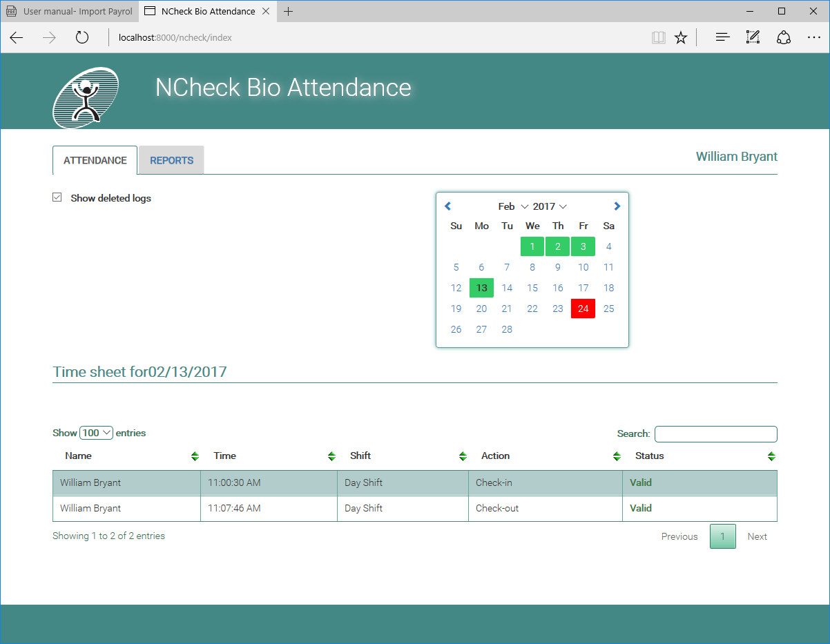
Task: Switch to the Reports tab
Action: point(171,160)
